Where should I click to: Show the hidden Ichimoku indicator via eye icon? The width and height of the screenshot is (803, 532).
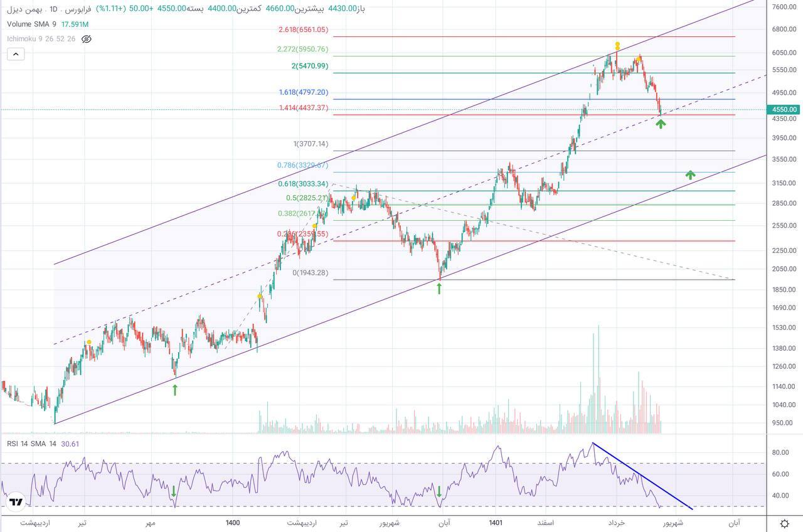[87, 39]
